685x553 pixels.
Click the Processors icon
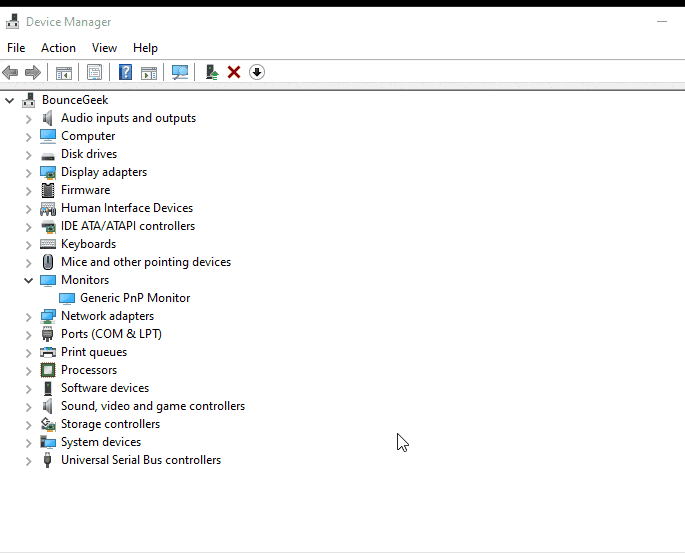(x=48, y=370)
